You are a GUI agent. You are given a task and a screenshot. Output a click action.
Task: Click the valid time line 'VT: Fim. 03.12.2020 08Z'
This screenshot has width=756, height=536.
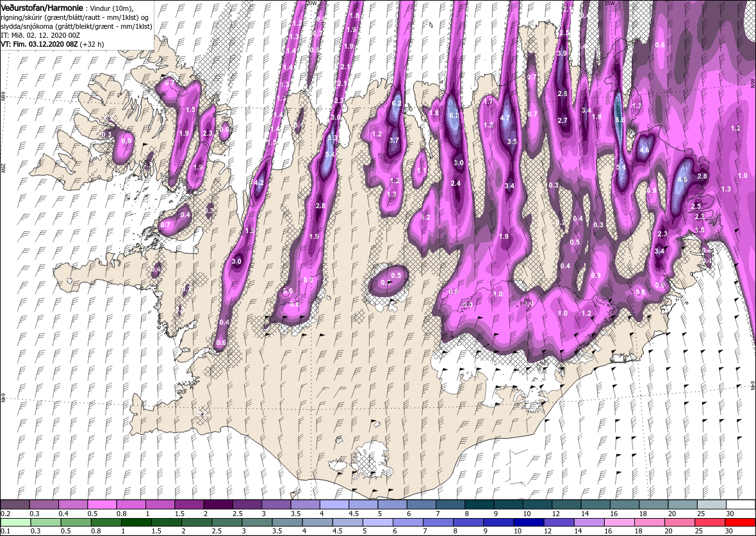(39, 44)
